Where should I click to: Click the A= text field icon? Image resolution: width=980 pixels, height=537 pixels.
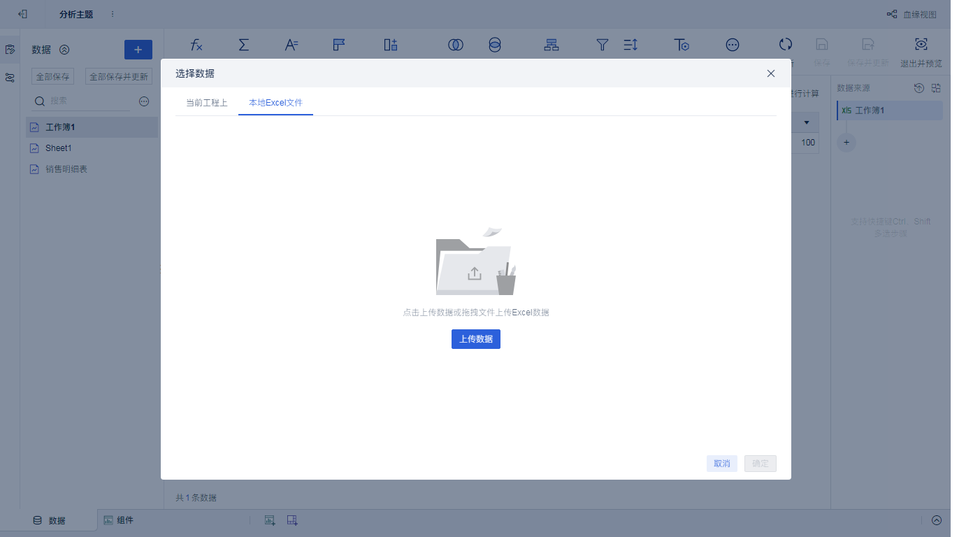(x=291, y=45)
